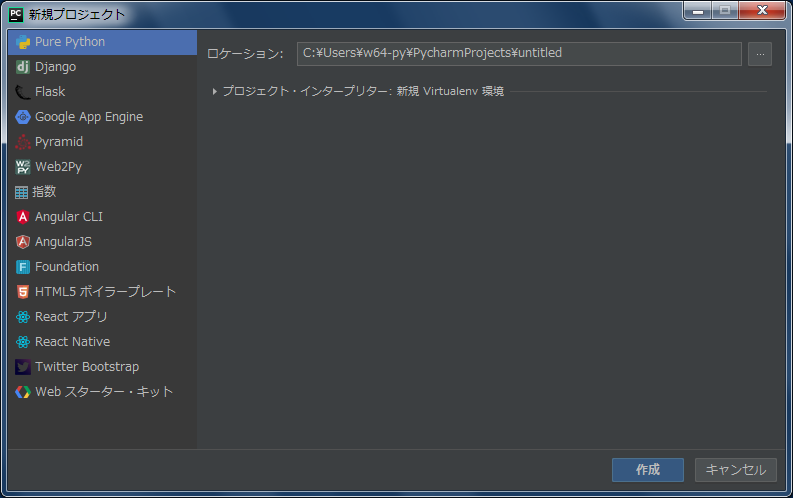Close the 新規プロジェクト dialog window

click(x=762, y=10)
